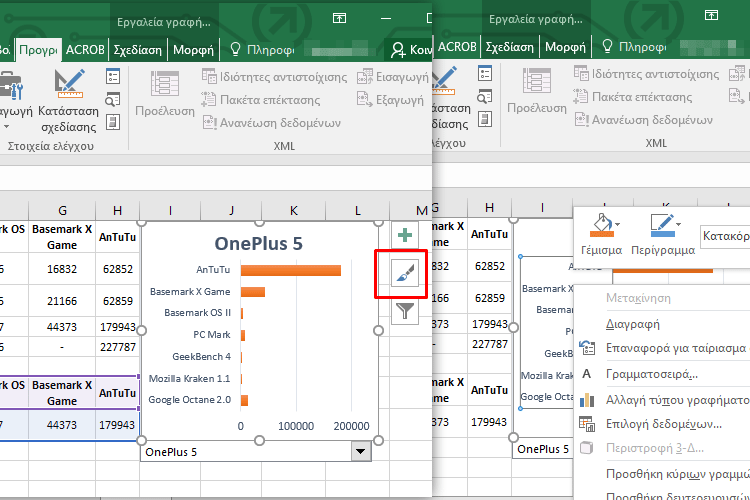Open ribbon display options in right window
Screen dimensions: 750x500
[x=711, y=15]
